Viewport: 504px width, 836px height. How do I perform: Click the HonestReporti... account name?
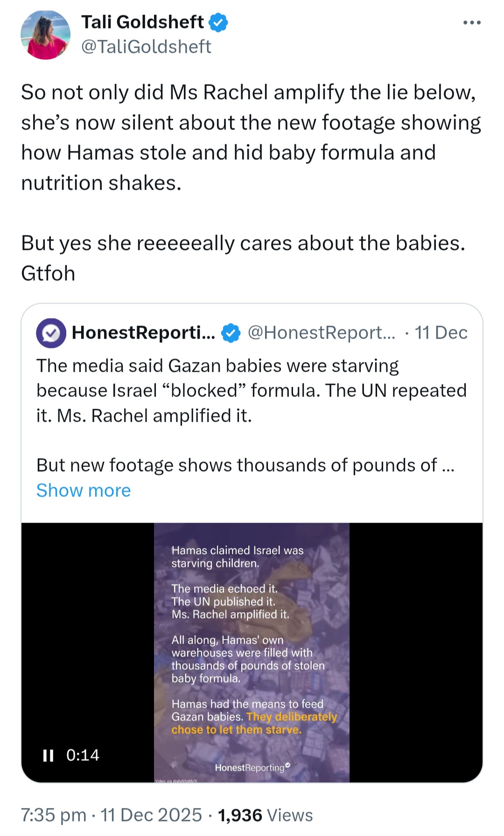point(143,333)
